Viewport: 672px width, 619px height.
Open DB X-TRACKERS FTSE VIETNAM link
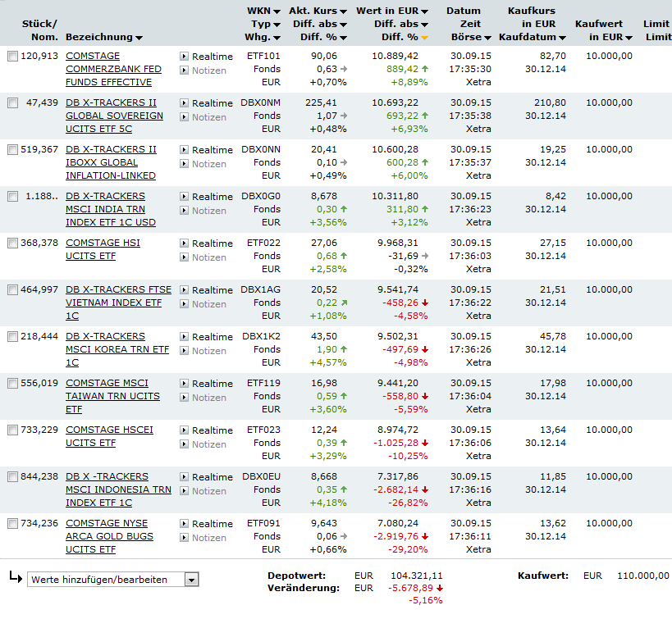tap(119, 303)
